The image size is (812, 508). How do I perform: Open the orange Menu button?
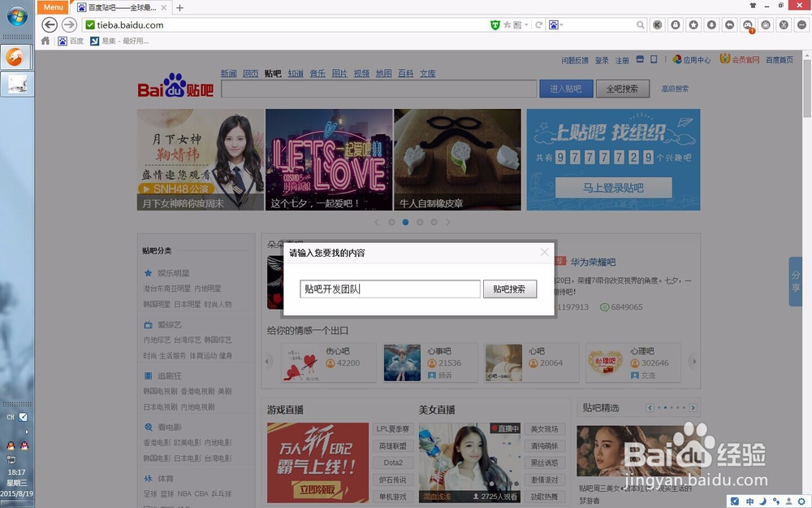point(53,7)
